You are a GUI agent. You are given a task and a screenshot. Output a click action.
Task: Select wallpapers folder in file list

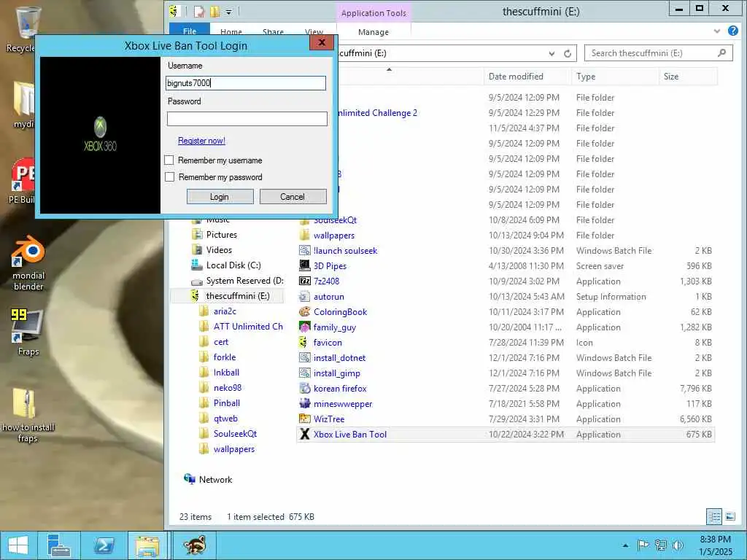[x=333, y=236]
